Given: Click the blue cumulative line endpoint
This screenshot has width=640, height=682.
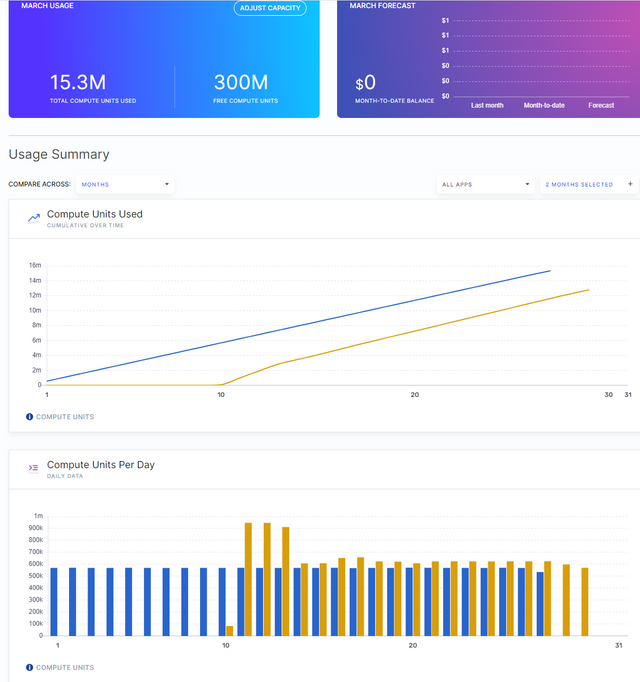Looking at the screenshot, I should [550, 271].
